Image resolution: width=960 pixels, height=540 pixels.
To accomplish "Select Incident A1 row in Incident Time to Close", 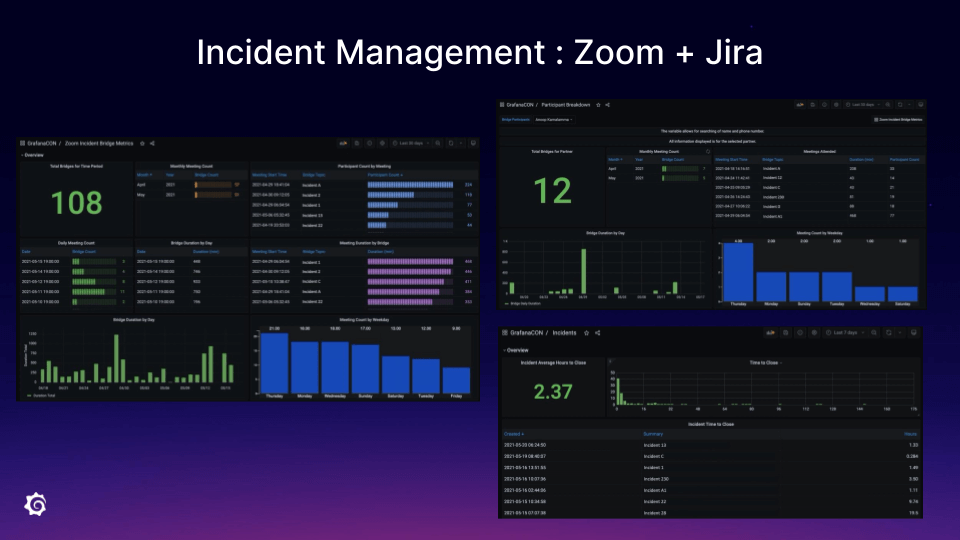I will 710,490.
